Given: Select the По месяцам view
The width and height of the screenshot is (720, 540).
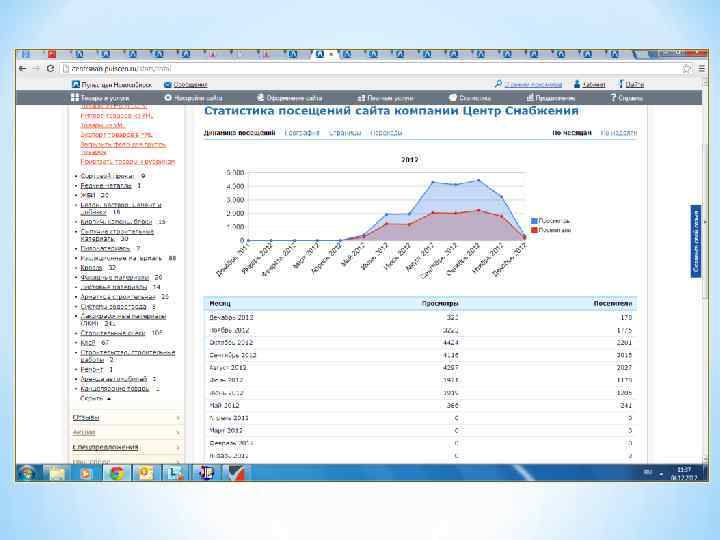Looking at the screenshot, I should click(572, 133).
